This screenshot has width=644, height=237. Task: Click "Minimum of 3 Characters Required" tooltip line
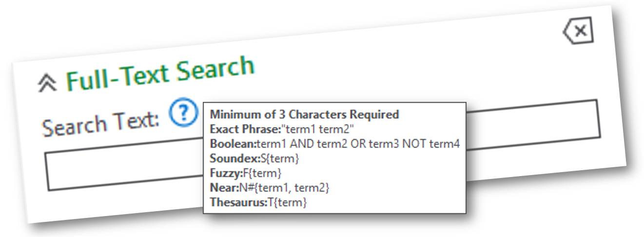tap(304, 115)
